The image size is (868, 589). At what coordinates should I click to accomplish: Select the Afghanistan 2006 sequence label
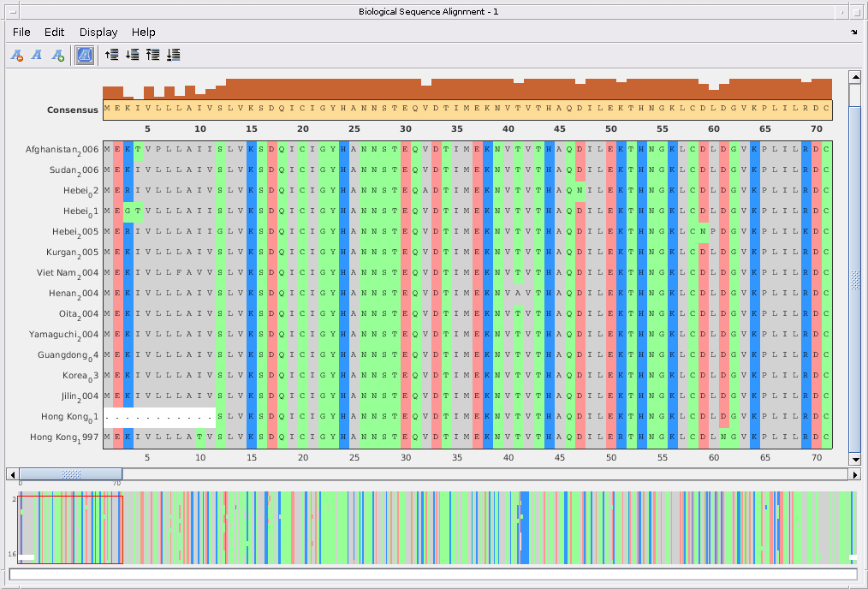tap(62, 150)
